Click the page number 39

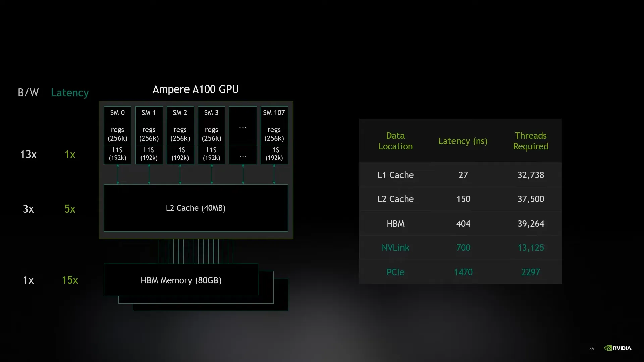(x=592, y=349)
